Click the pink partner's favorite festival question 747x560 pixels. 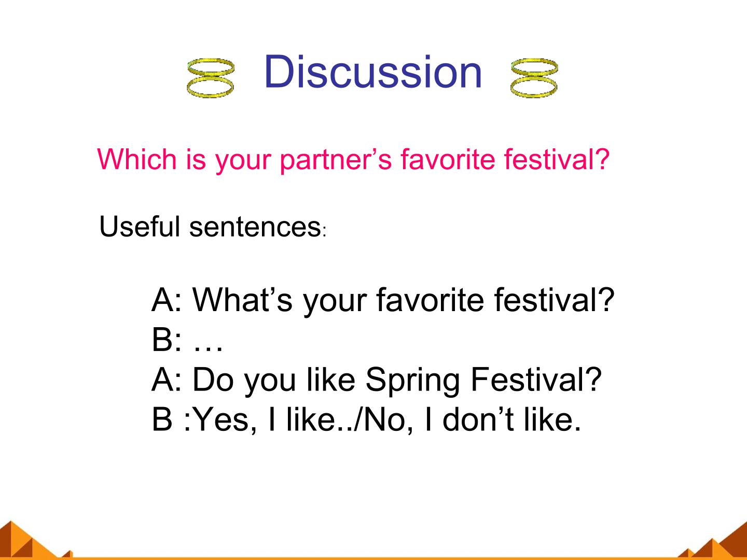[x=353, y=159]
